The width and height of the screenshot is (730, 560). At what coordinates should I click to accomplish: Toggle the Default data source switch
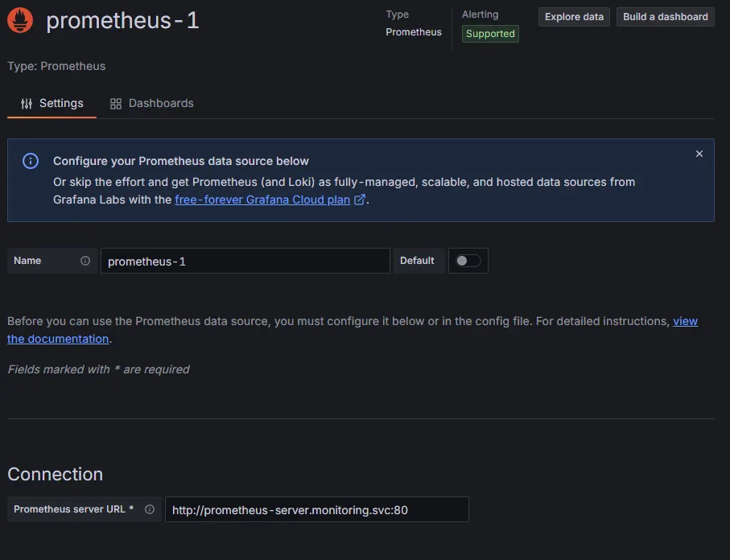pyautogui.click(x=468, y=261)
